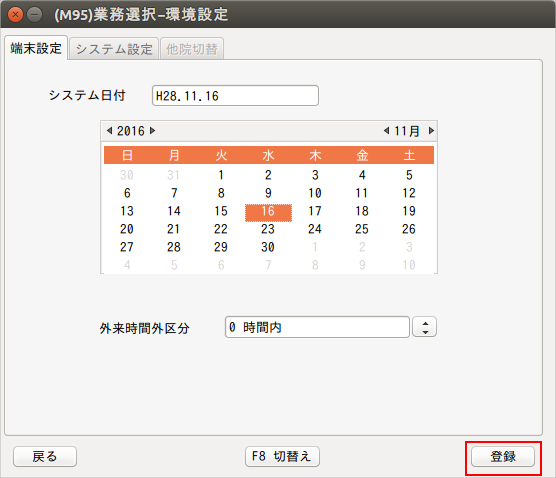The width and height of the screenshot is (556, 478).
Task: Select November 2 in the calendar
Action: [268, 175]
